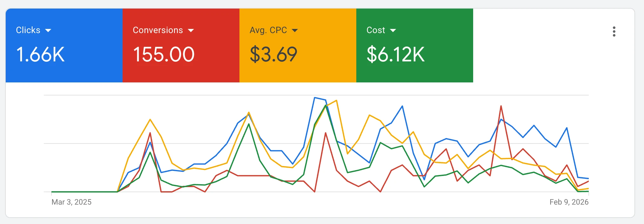Toggle the green card at the $6.12K value
The image size is (644, 224).
coord(395,54)
